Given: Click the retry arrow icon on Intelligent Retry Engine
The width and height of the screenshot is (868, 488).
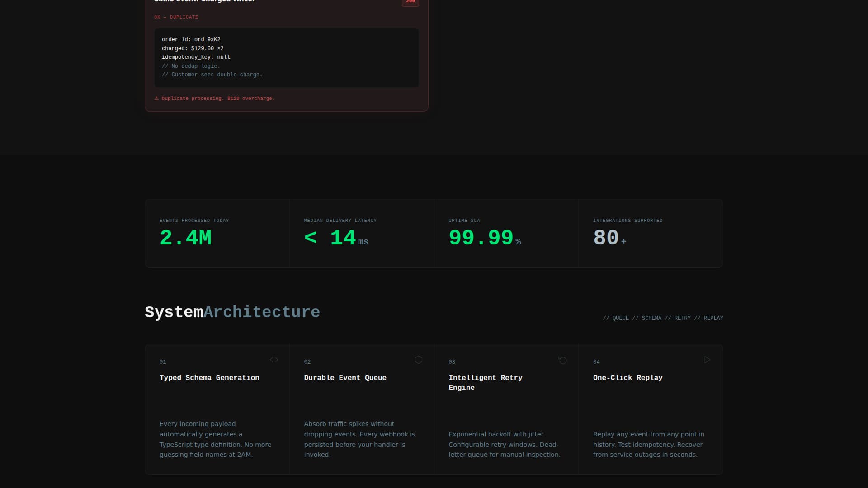Looking at the screenshot, I should (x=562, y=360).
